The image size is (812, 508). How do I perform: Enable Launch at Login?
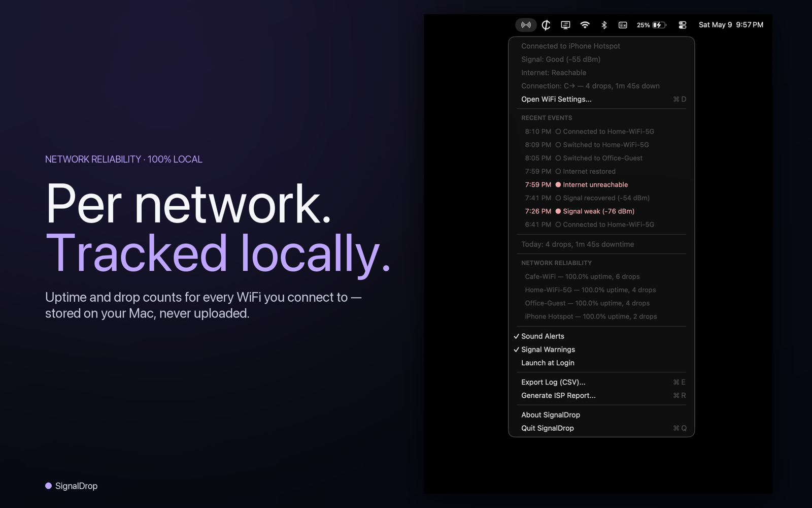[601, 363]
